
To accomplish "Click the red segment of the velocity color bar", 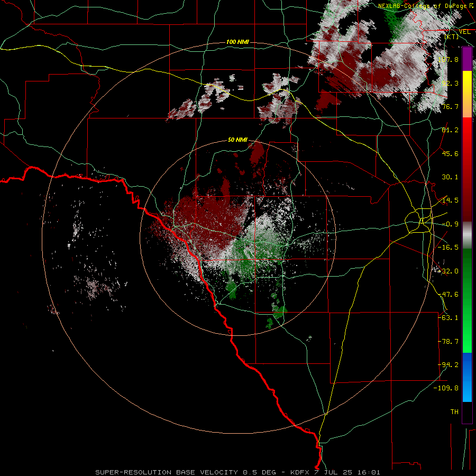I will coord(467,169).
